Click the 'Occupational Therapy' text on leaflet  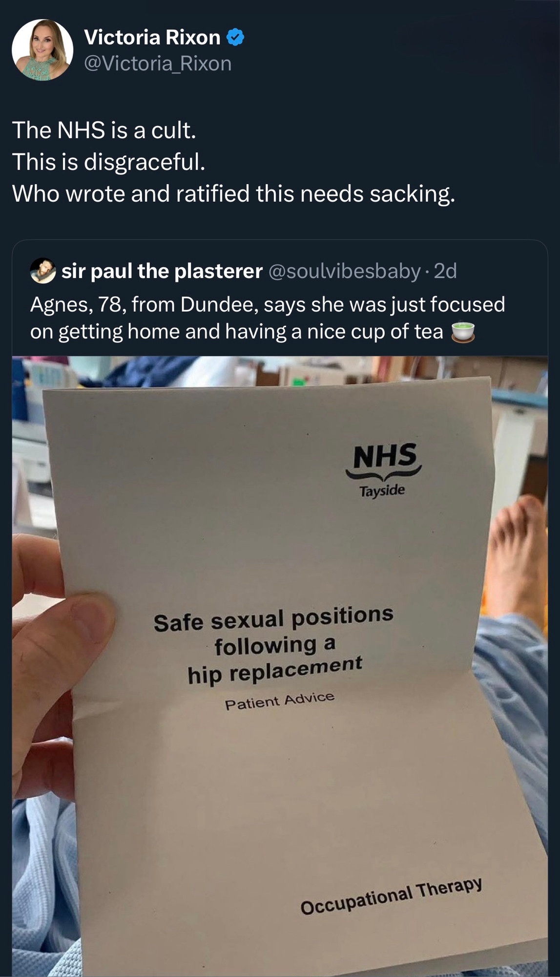392,896
